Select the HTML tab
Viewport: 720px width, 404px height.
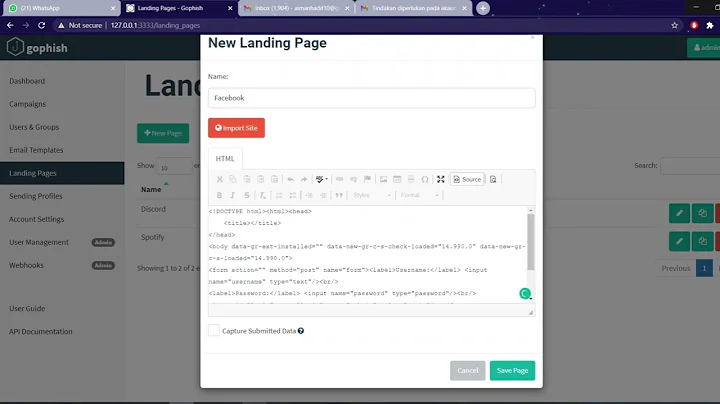click(x=225, y=158)
